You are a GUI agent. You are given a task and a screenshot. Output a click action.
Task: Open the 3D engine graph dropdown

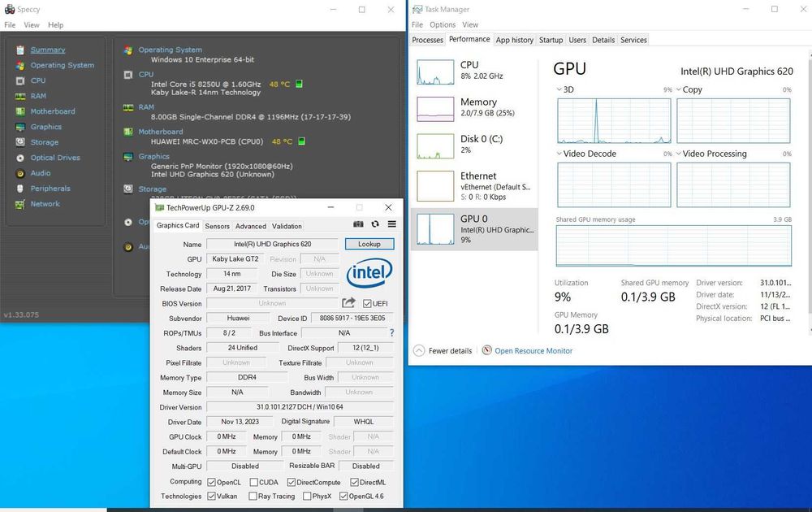click(559, 89)
